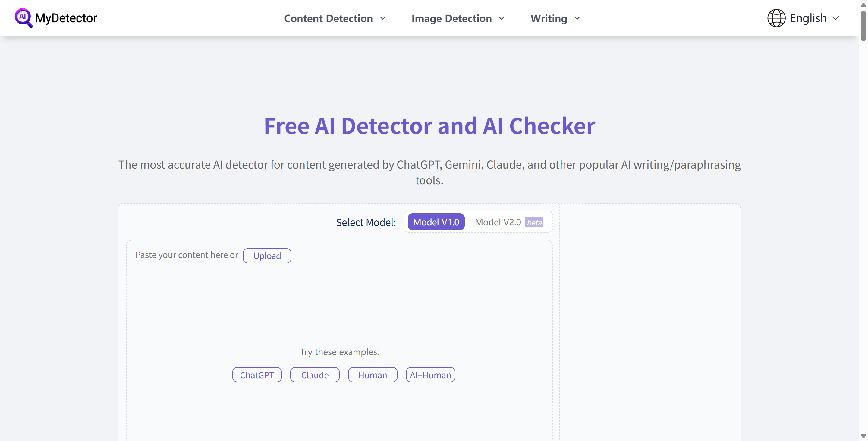Click the globe language icon

[776, 17]
